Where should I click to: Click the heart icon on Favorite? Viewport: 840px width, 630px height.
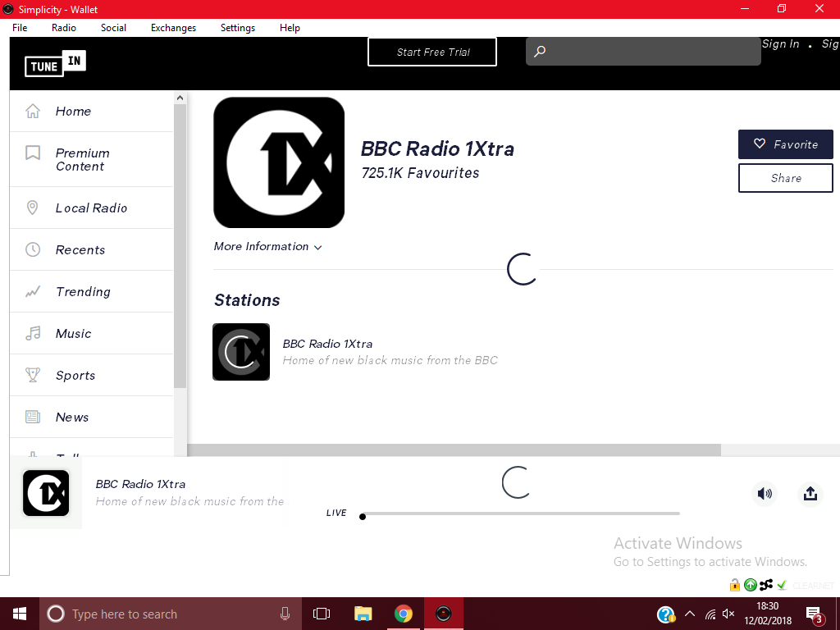coord(760,144)
